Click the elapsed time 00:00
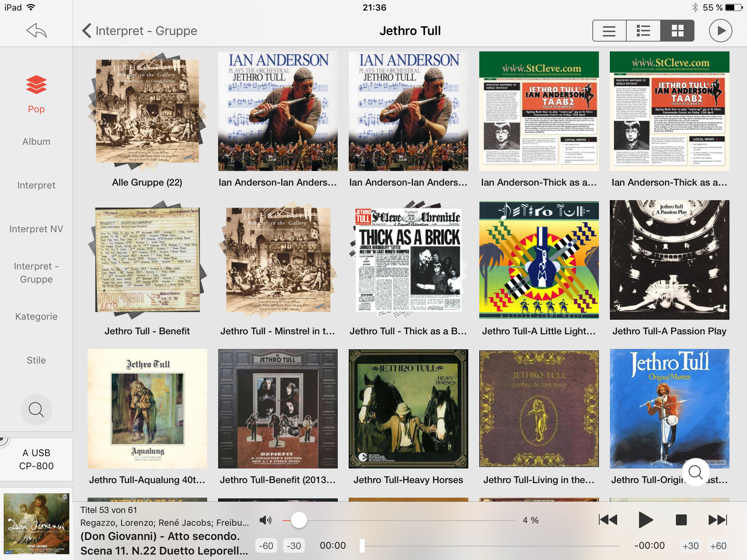This screenshot has height=560, width=747. (333, 546)
